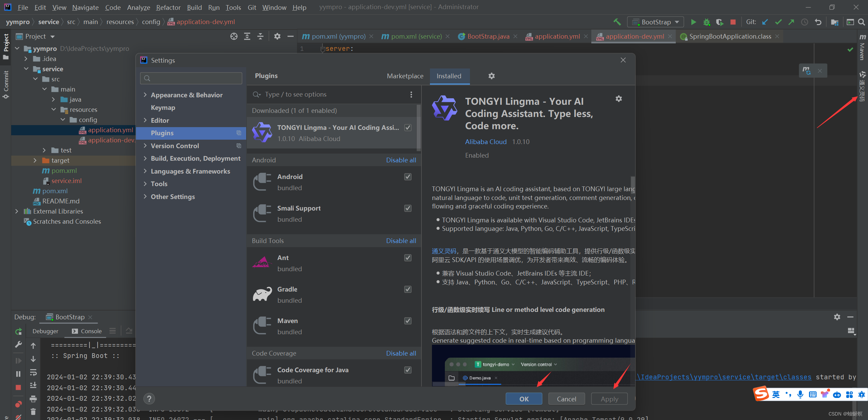Toggle the Maven plugin checkbox

click(x=408, y=321)
